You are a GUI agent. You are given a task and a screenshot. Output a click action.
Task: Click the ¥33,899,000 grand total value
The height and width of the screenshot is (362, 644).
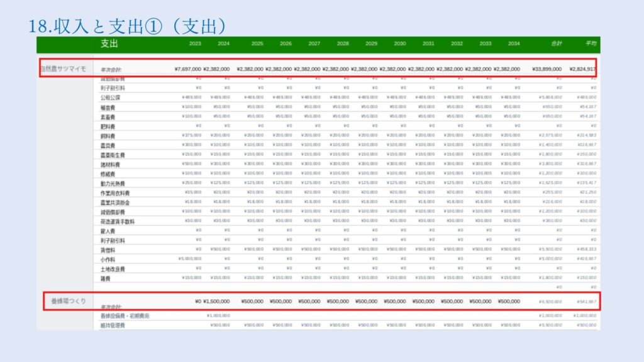click(547, 69)
